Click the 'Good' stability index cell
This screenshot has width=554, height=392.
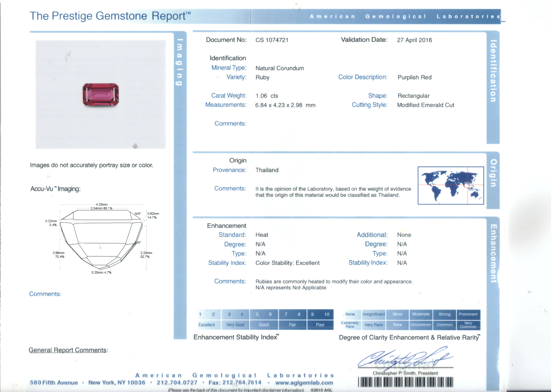point(264,325)
